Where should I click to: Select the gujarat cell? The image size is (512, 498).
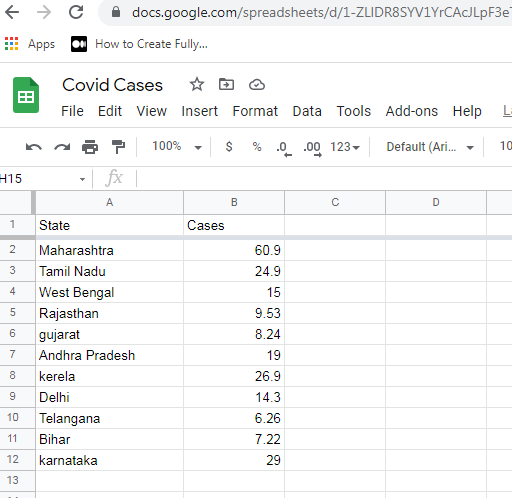109,334
